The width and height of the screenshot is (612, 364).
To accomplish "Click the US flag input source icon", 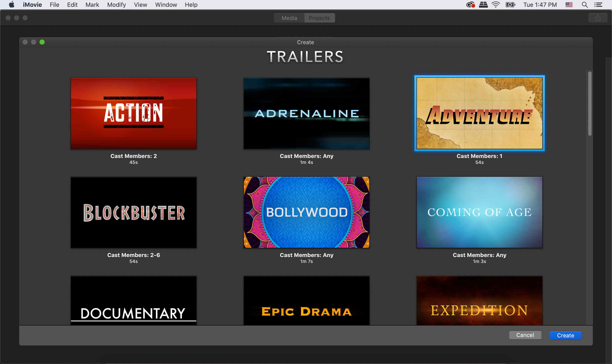I will [x=569, y=5].
